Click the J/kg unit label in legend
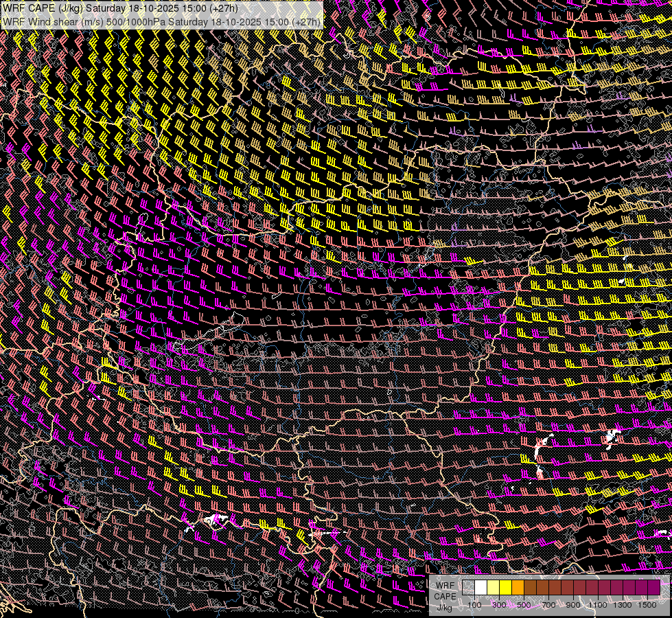The height and width of the screenshot is (618, 672). [445, 607]
